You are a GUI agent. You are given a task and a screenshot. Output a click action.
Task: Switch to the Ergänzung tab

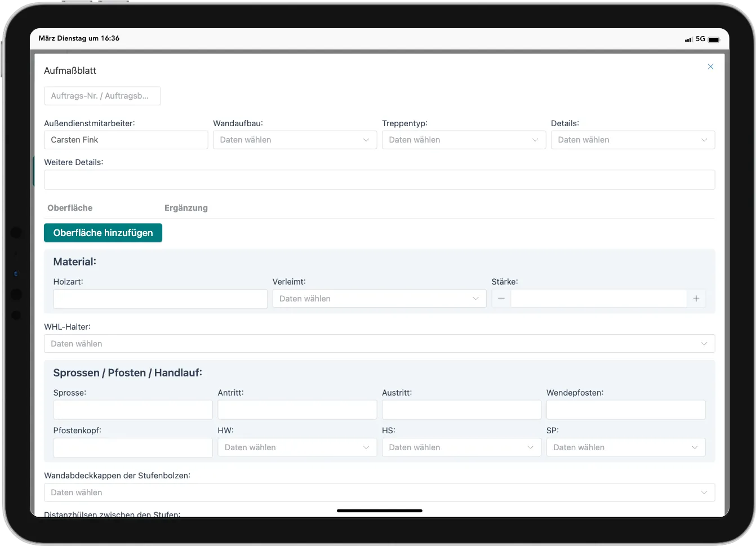tap(186, 208)
